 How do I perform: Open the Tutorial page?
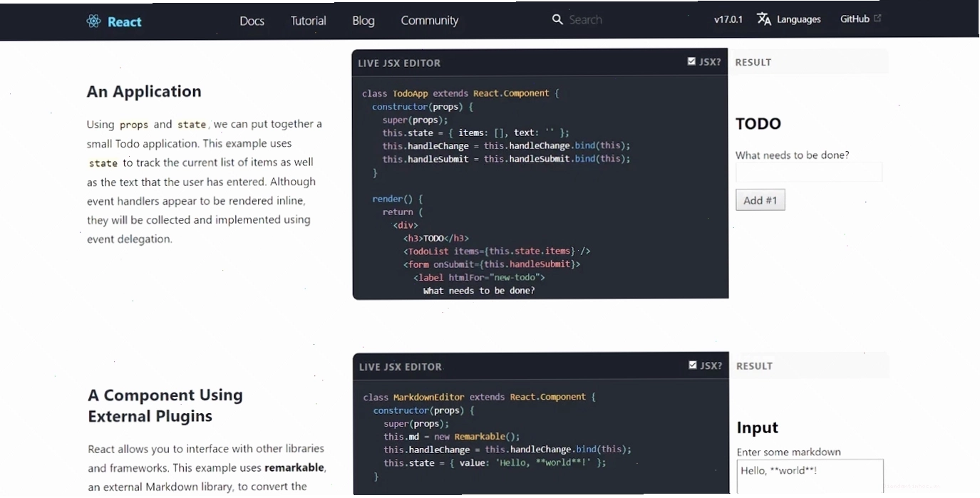(x=309, y=21)
